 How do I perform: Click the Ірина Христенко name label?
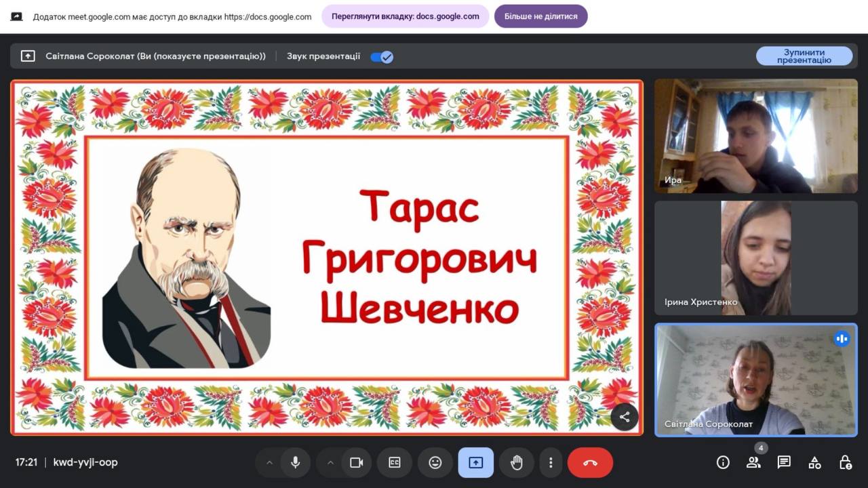[x=701, y=302]
